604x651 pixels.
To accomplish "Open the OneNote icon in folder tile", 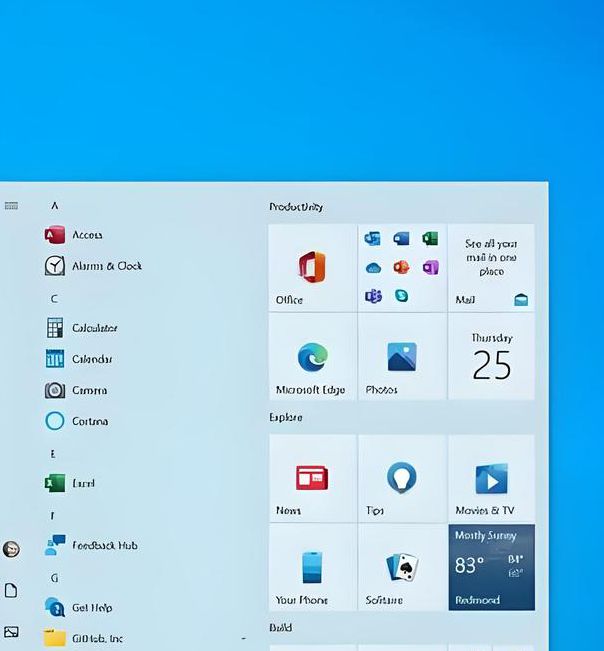I will pyautogui.click(x=431, y=267).
